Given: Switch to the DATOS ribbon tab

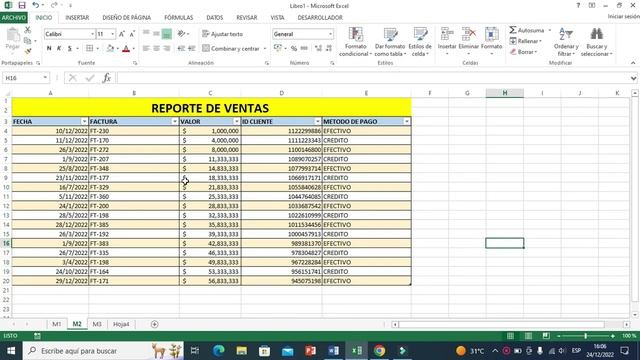Looking at the screenshot, I should (215, 18).
